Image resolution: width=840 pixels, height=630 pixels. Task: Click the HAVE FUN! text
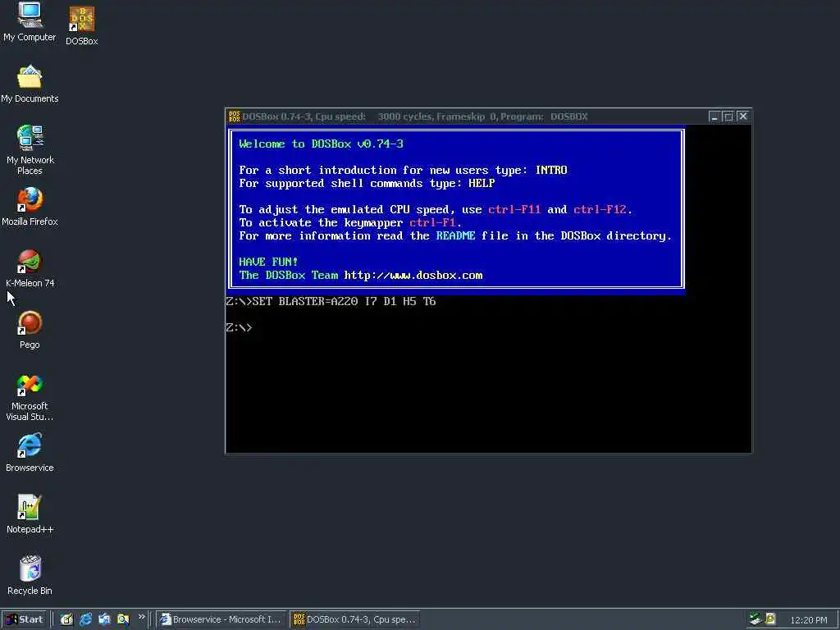(268, 262)
